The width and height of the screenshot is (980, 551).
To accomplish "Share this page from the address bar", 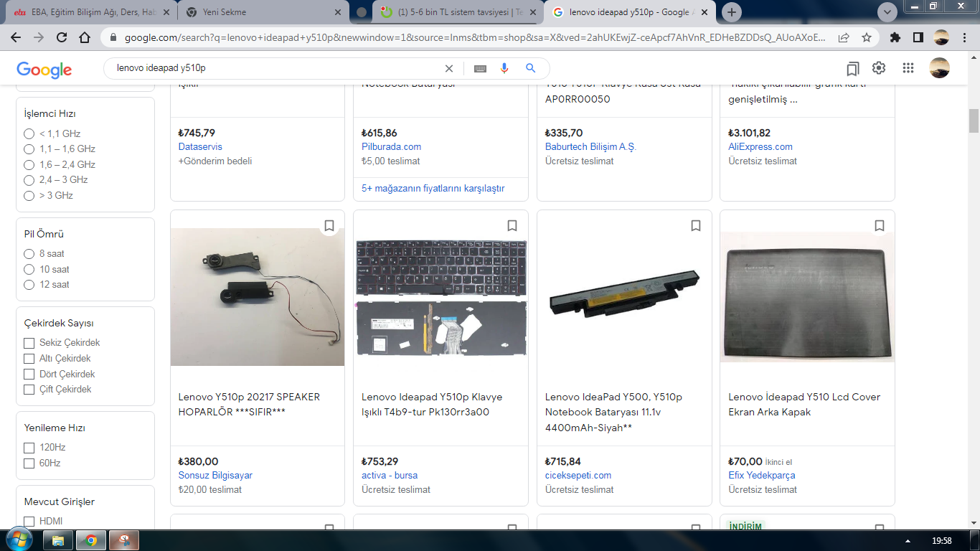I will click(x=844, y=38).
